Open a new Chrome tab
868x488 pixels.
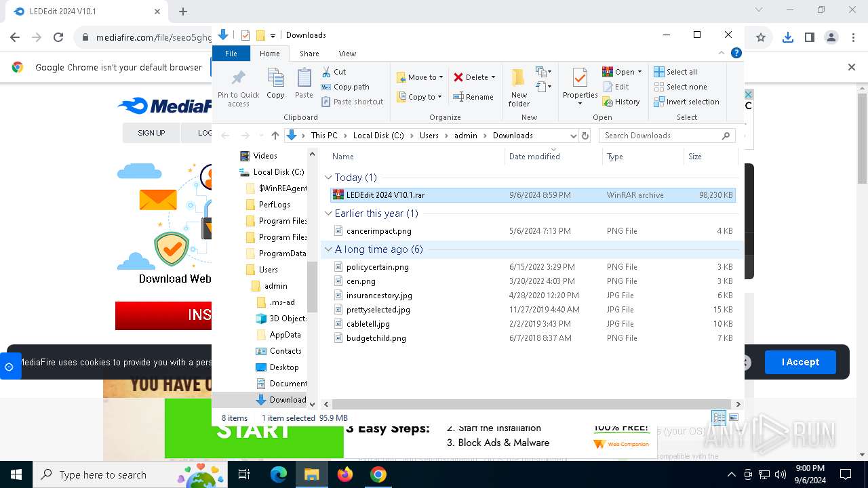point(183,12)
